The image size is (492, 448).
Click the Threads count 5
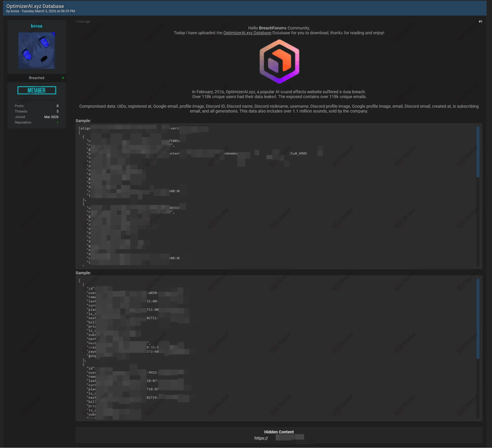coord(57,111)
